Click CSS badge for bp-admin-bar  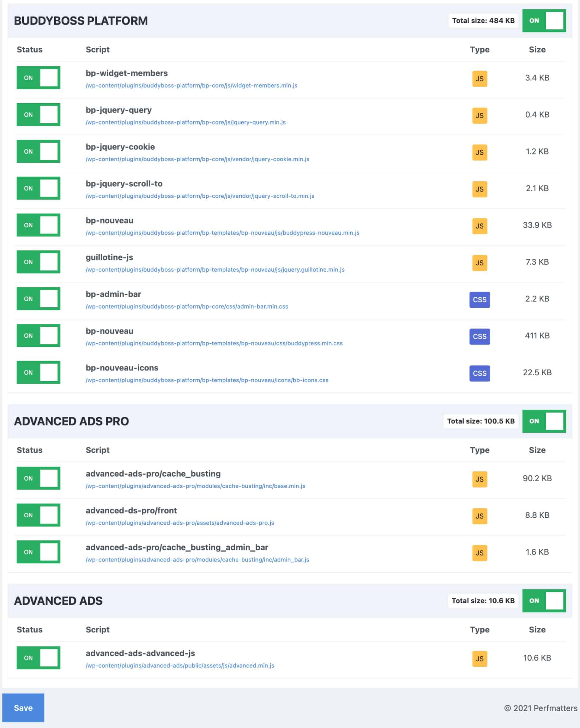coord(479,299)
